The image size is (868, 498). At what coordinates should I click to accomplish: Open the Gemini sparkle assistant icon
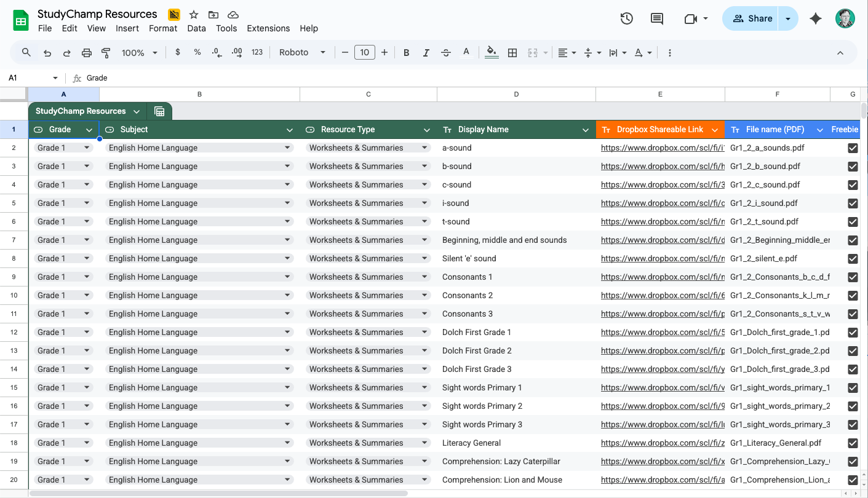(816, 18)
